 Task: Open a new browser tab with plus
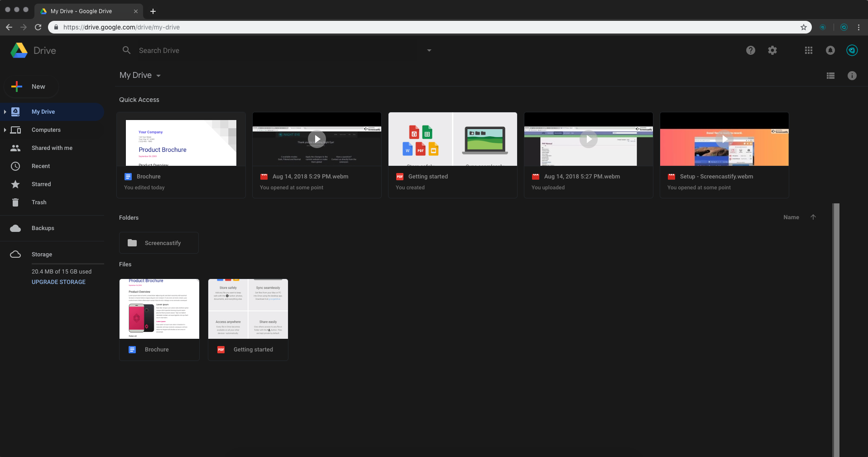tap(153, 11)
